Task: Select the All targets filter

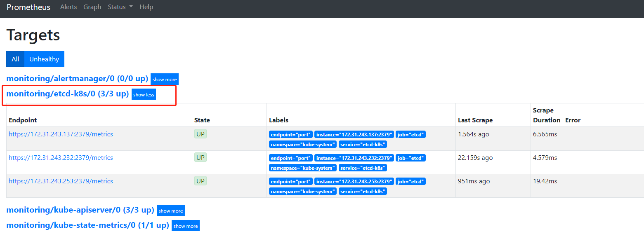Action: coord(15,59)
